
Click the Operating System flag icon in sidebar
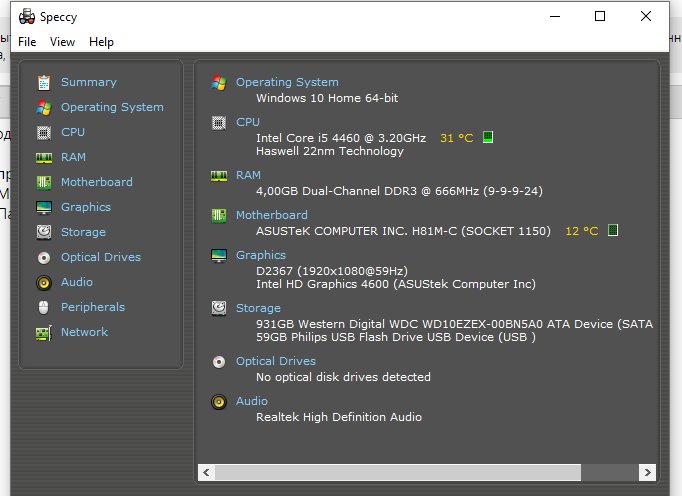44,107
